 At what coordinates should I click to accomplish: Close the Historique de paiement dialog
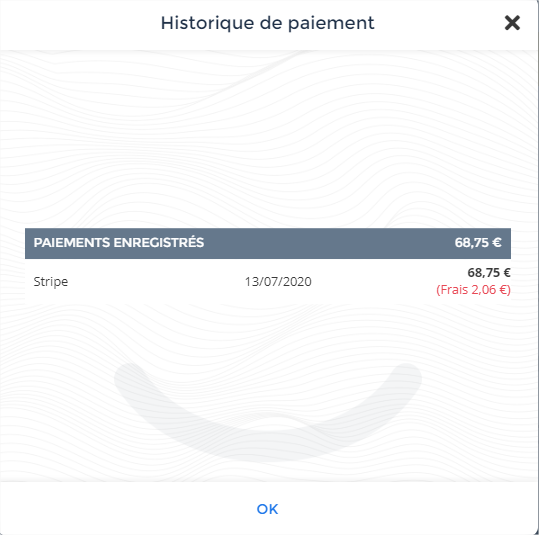[x=512, y=23]
